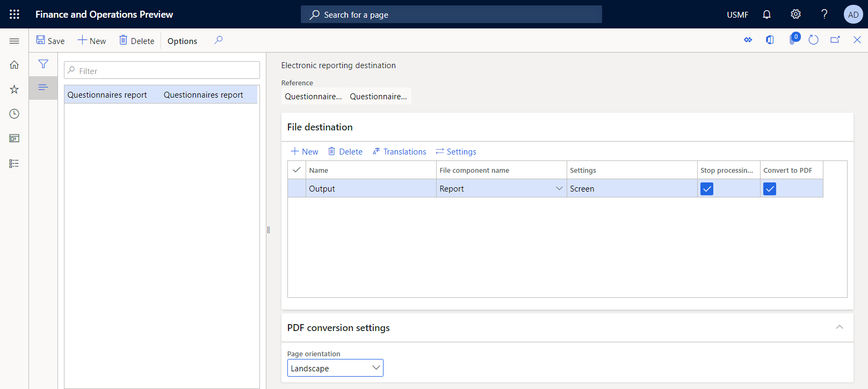
Task: Go to the Home dashboard icon
Action: tap(15, 64)
